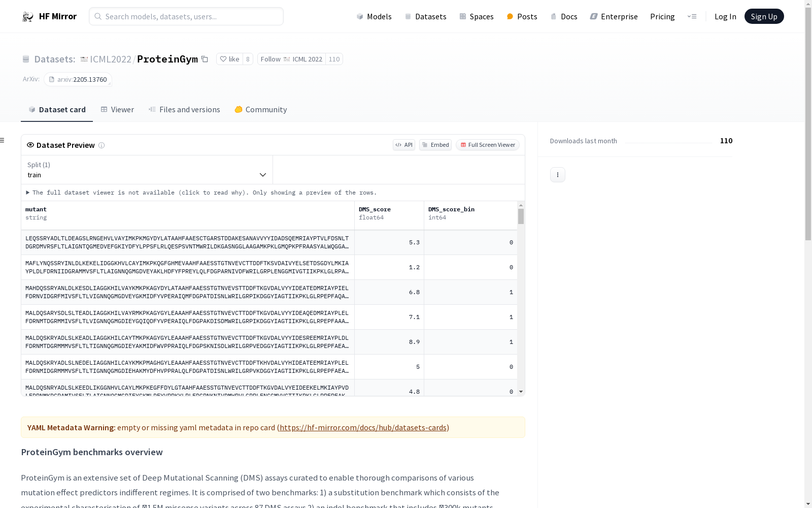Open the datasets-cards documentation link

(363, 428)
